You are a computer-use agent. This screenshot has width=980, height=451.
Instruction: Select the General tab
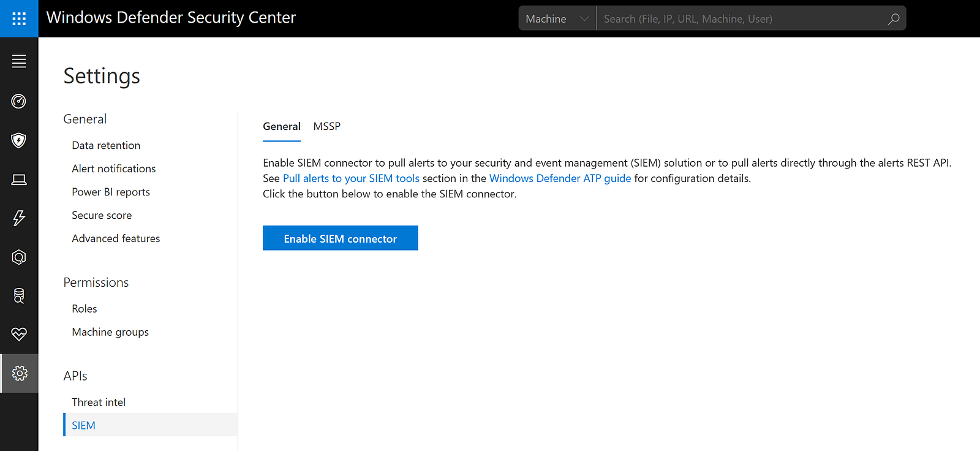tap(282, 126)
